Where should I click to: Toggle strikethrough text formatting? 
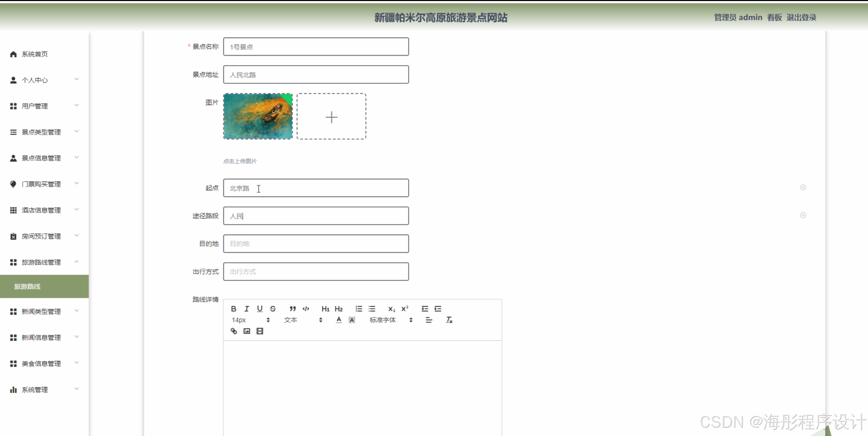point(273,309)
